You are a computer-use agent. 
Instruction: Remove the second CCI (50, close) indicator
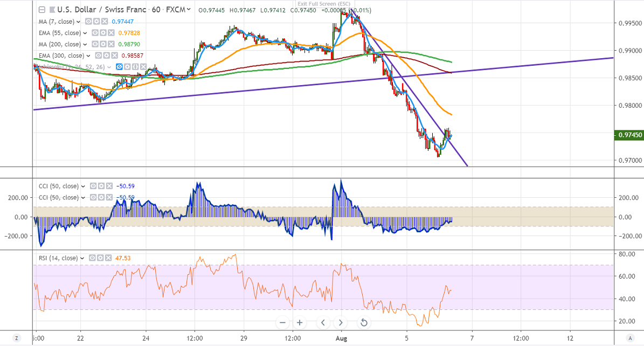tap(109, 197)
